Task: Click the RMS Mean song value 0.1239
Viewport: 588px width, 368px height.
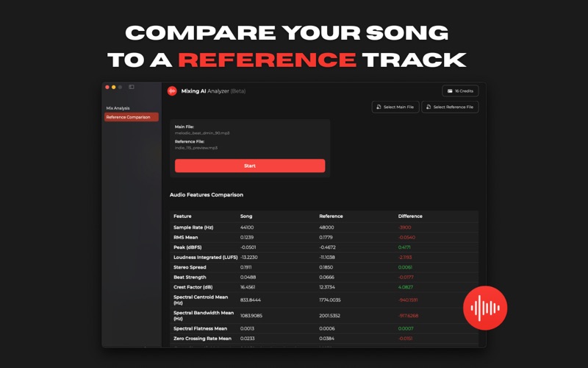Action: (x=247, y=237)
